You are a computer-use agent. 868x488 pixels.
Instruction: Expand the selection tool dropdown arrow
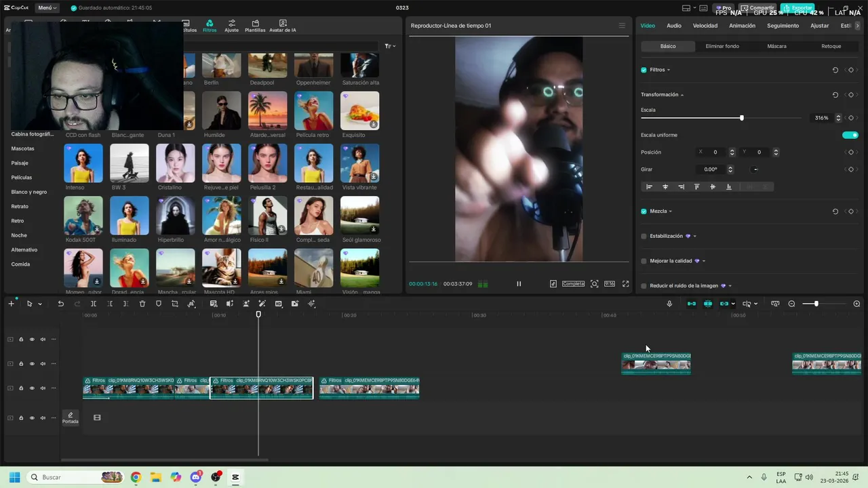tap(40, 304)
